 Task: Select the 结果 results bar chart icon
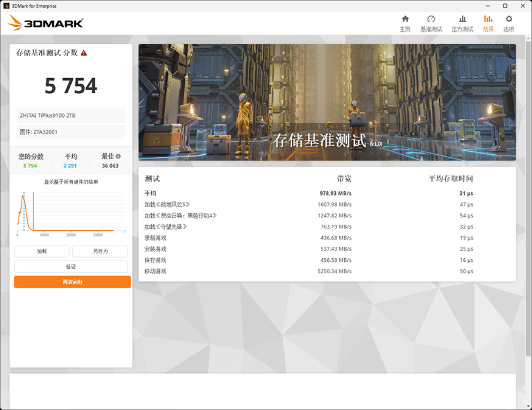(488, 19)
